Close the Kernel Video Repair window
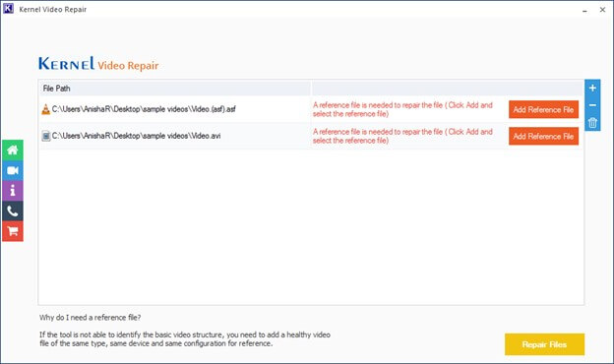The image size is (614, 364). click(x=602, y=10)
